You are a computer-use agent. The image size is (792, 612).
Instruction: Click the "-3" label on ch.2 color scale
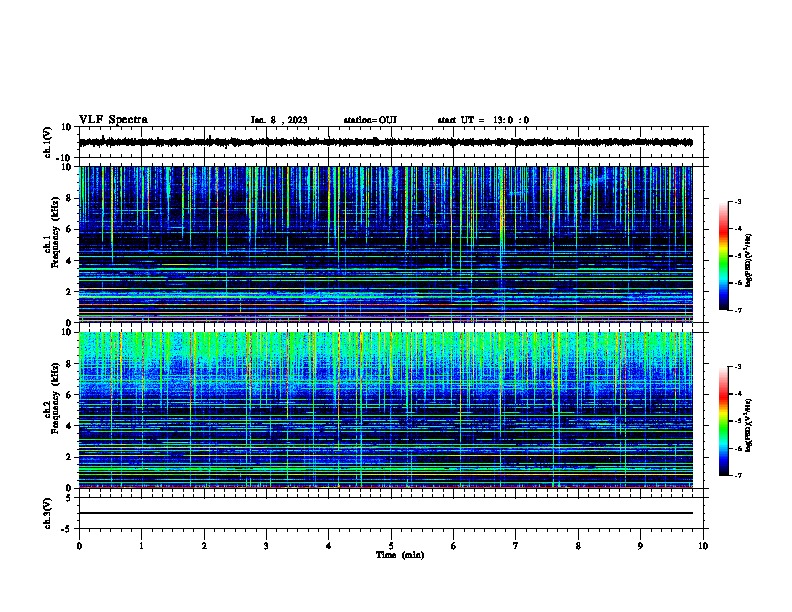pos(737,367)
